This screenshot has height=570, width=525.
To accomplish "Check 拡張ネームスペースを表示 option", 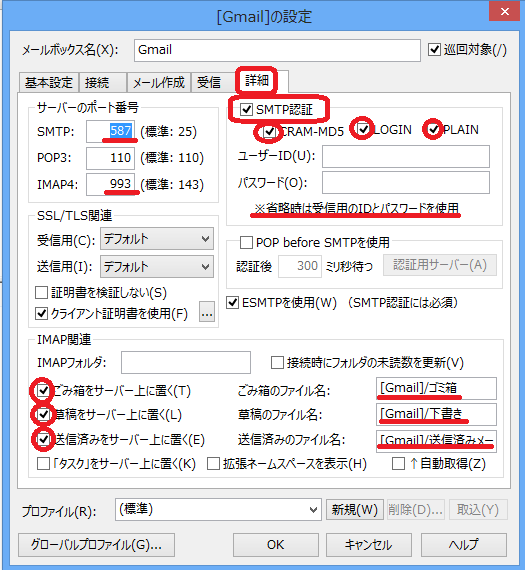I will tap(213, 463).
